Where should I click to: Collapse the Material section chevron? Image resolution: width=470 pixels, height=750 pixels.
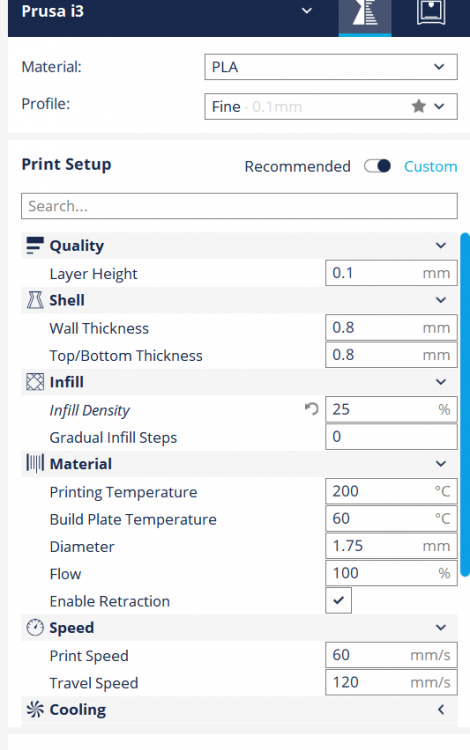pyautogui.click(x=440, y=463)
